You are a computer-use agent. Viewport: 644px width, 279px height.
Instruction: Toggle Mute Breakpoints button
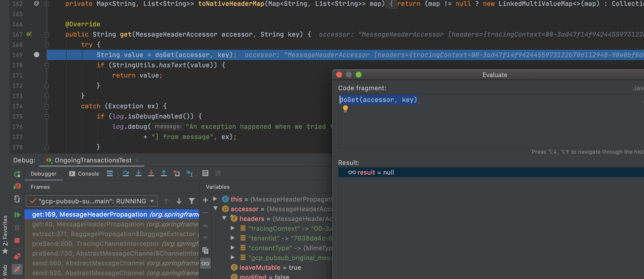(x=17, y=269)
